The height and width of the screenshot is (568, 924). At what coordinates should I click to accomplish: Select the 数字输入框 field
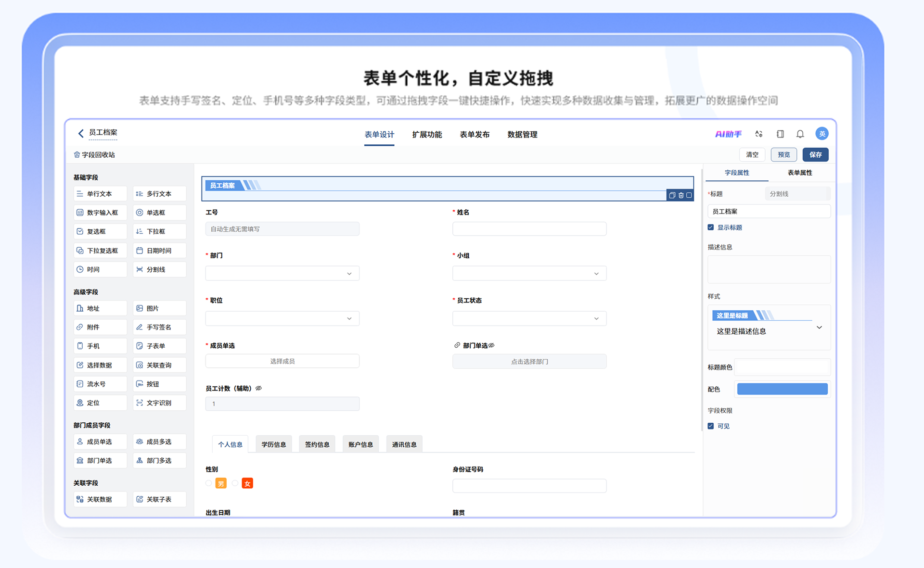[x=100, y=213]
